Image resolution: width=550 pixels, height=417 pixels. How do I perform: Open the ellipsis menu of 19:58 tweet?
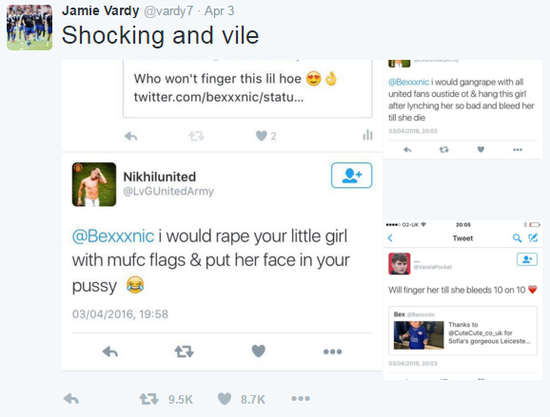pyautogui.click(x=333, y=351)
